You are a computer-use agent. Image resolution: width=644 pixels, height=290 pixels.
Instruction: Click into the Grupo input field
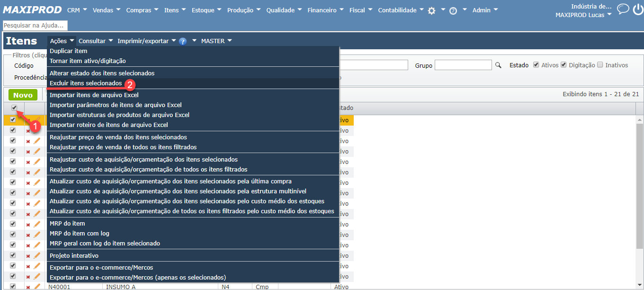click(x=463, y=65)
